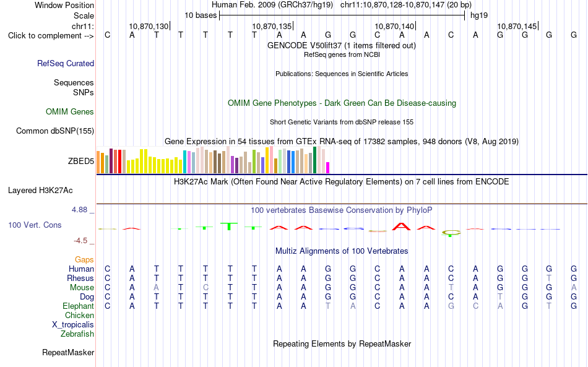The width and height of the screenshot is (588, 367).
Task: Click 'RefSeq genes from NCBI' title
Action: pyautogui.click(x=342, y=54)
